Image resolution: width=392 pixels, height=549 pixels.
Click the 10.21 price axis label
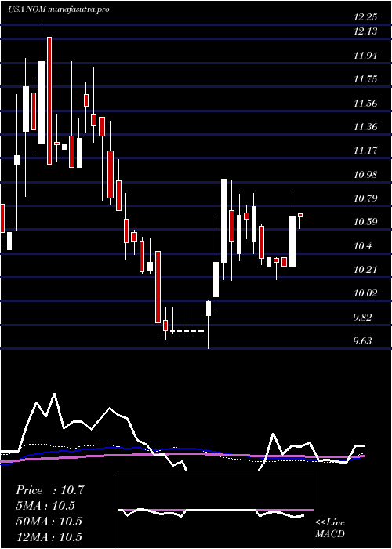point(365,270)
